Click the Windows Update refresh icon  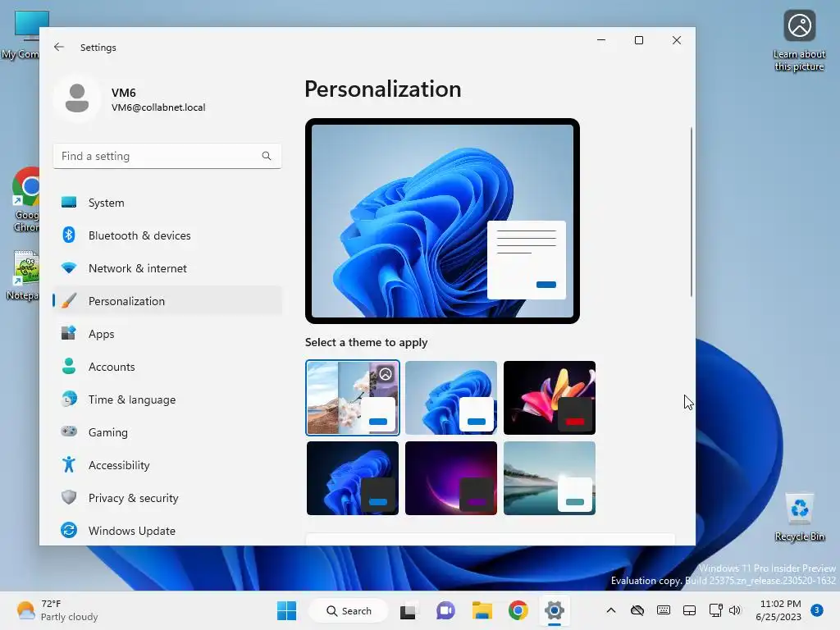(x=69, y=531)
